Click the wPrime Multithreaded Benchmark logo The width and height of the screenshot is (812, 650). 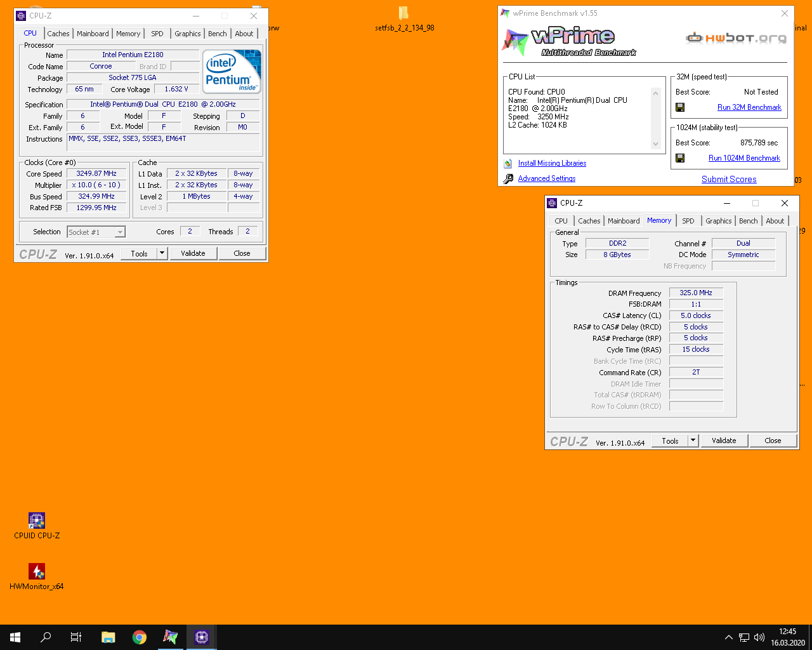click(569, 42)
